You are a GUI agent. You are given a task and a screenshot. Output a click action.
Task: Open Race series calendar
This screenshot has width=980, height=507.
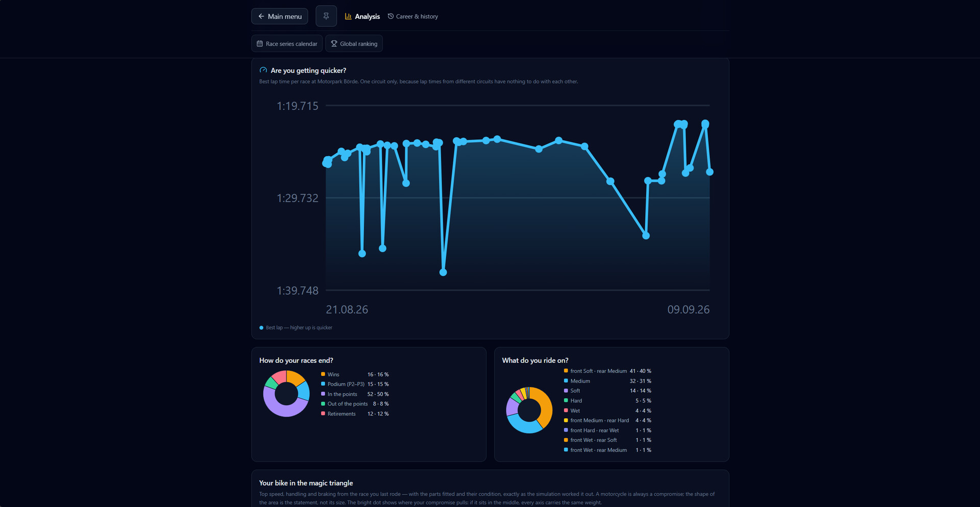pyautogui.click(x=287, y=44)
